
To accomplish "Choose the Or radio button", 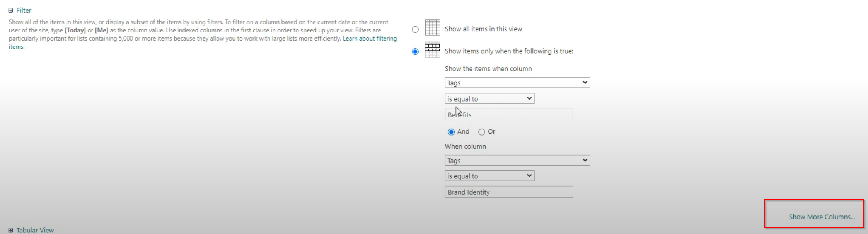I will pyautogui.click(x=482, y=132).
